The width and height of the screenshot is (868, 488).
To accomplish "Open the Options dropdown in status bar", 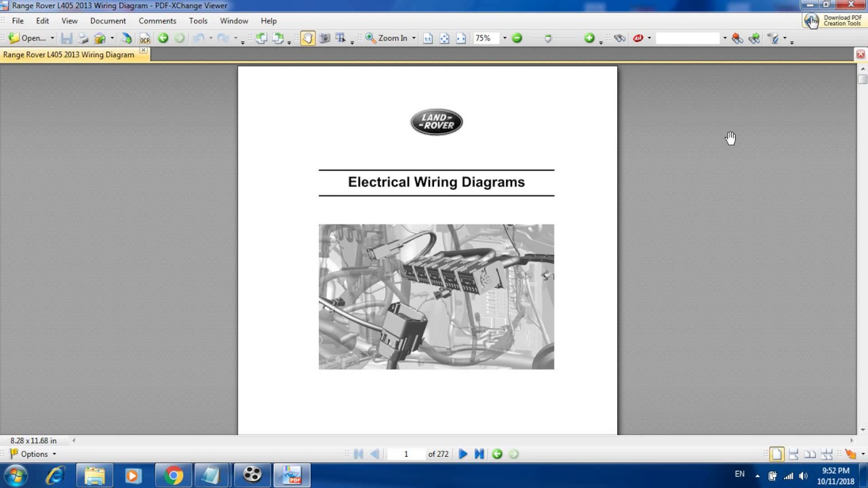I will click(x=33, y=454).
